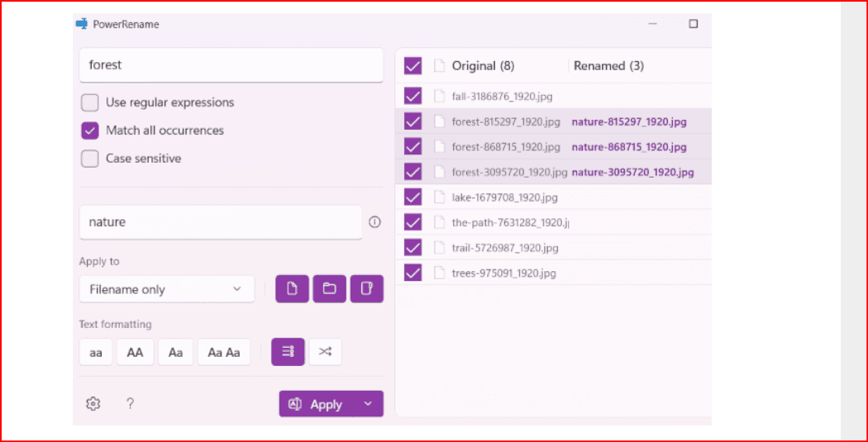This screenshot has height=442, width=868.
Task: Open the Filename only dropdown
Action: [166, 289]
